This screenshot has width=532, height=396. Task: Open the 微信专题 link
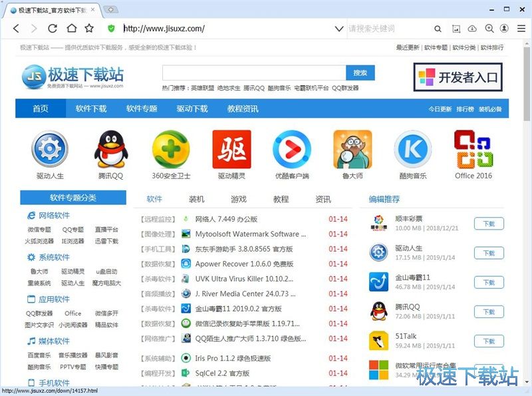39,230
